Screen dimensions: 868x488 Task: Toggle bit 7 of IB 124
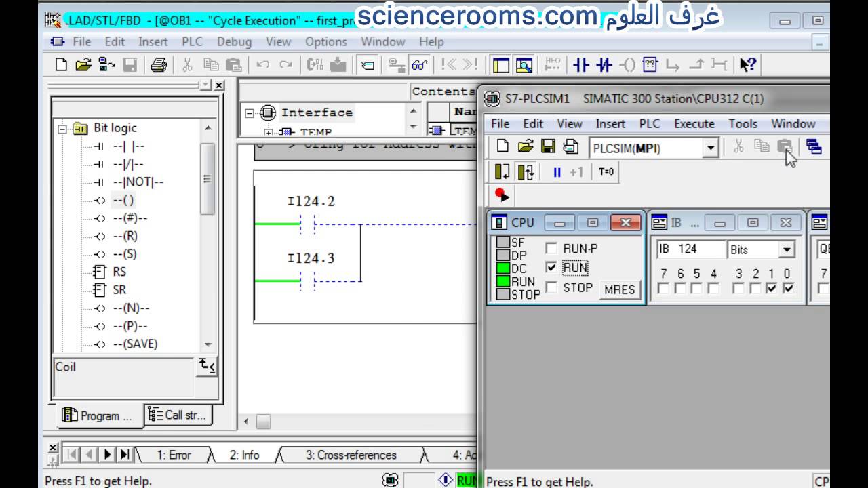(x=663, y=289)
